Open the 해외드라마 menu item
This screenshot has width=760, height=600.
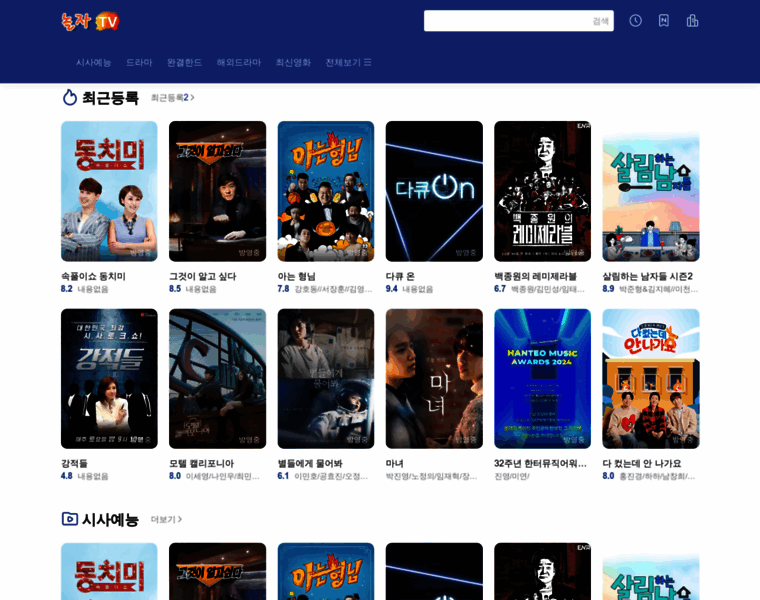pos(238,63)
